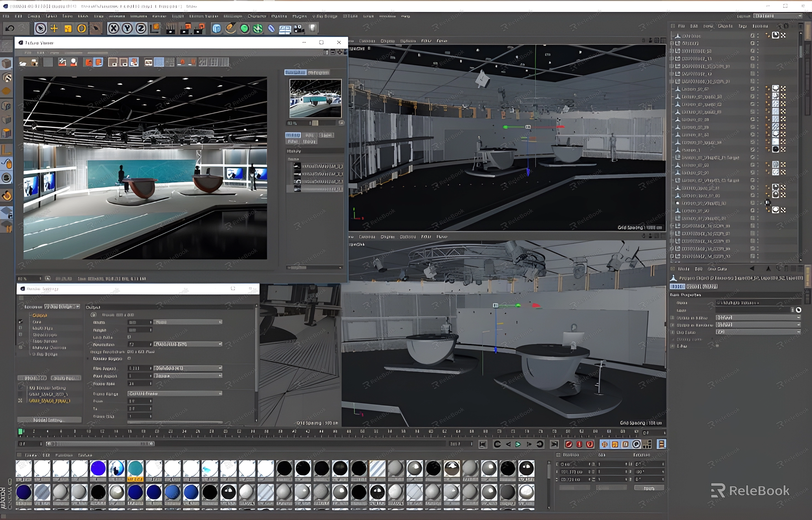Select the Live Selection tool
Viewport: 812px width, 520px height.
tap(41, 29)
